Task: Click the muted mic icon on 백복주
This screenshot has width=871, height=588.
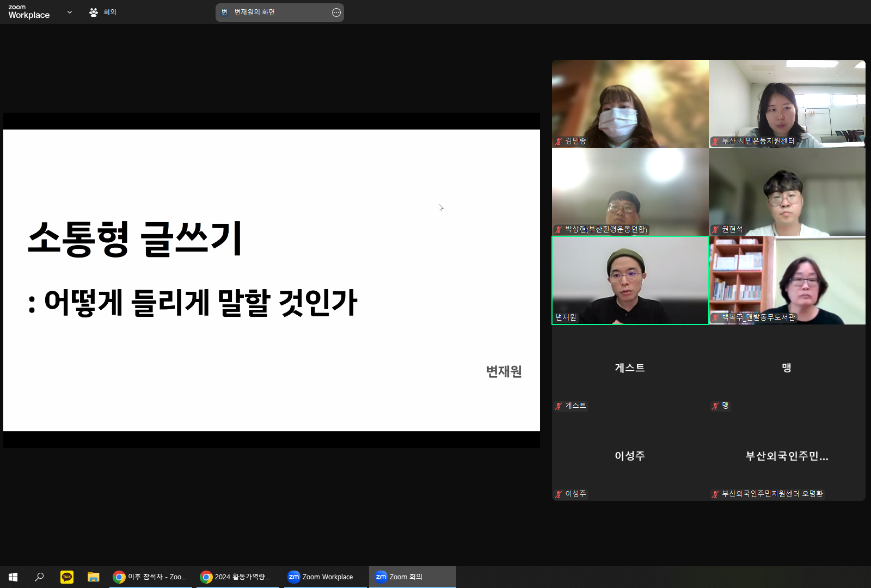Action: pyautogui.click(x=716, y=317)
